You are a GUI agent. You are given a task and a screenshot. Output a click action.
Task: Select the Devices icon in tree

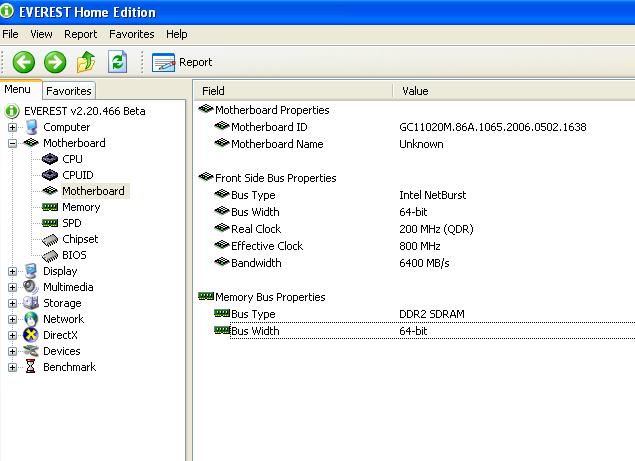(31, 351)
